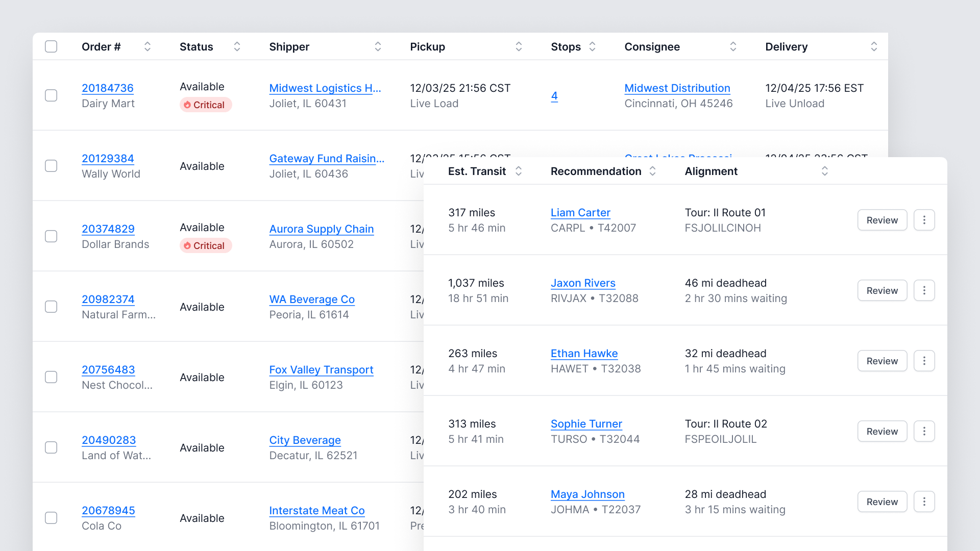Open kebab menu for Jaxon Rivers row
980x551 pixels.
pyautogui.click(x=924, y=290)
